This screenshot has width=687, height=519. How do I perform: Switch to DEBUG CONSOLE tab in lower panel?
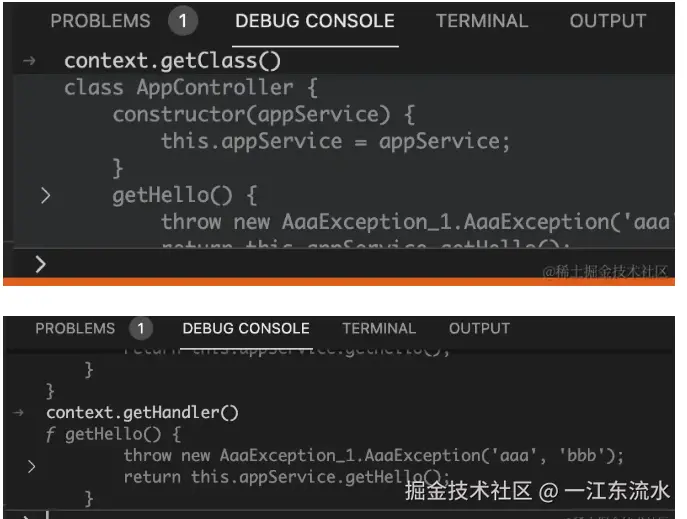[246, 328]
